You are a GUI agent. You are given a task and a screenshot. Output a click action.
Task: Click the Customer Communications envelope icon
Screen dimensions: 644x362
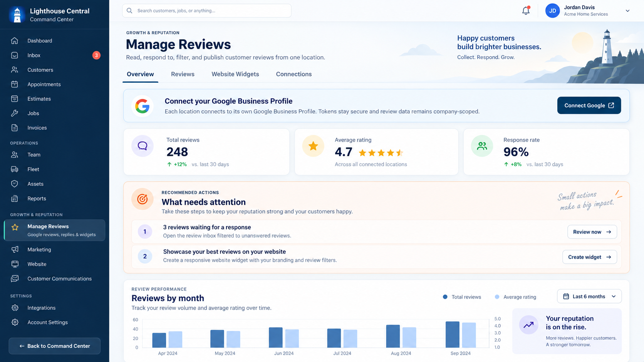tap(15, 279)
